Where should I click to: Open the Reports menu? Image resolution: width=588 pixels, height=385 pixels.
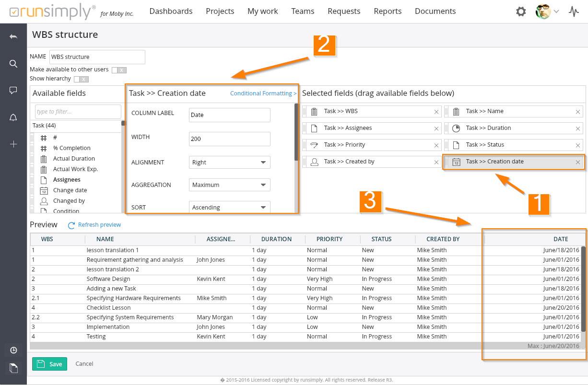click(388, 11)
